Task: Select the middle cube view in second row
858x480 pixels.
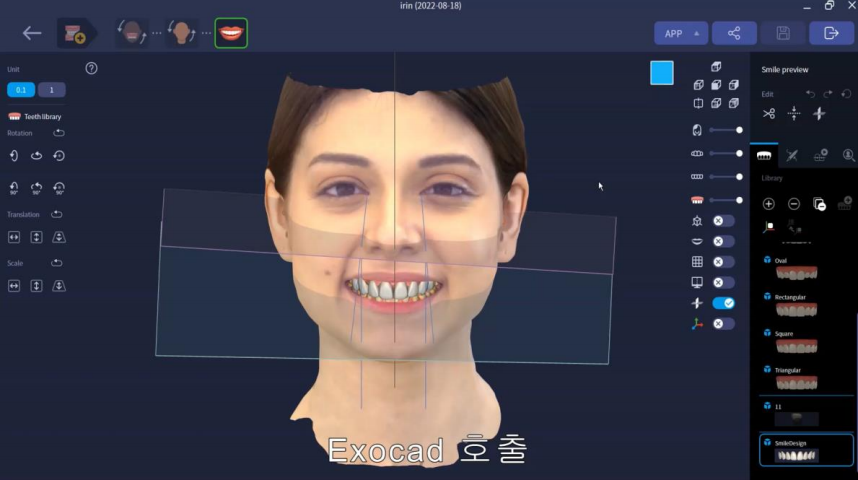Action: [x=716, y=85]
